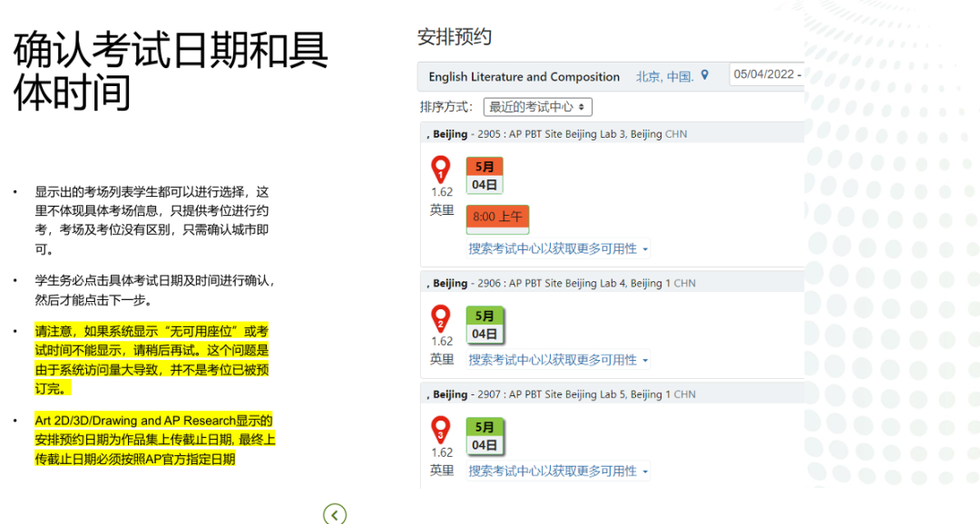Click the 05/04/2022 date input field

coord(766,75)
